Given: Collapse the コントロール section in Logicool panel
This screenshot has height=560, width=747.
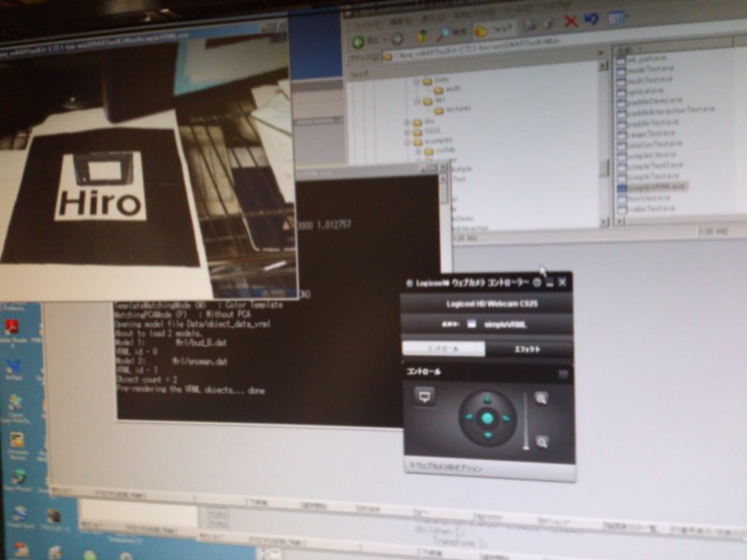Looking at the screenshot, I should click(x=563, y=374).
